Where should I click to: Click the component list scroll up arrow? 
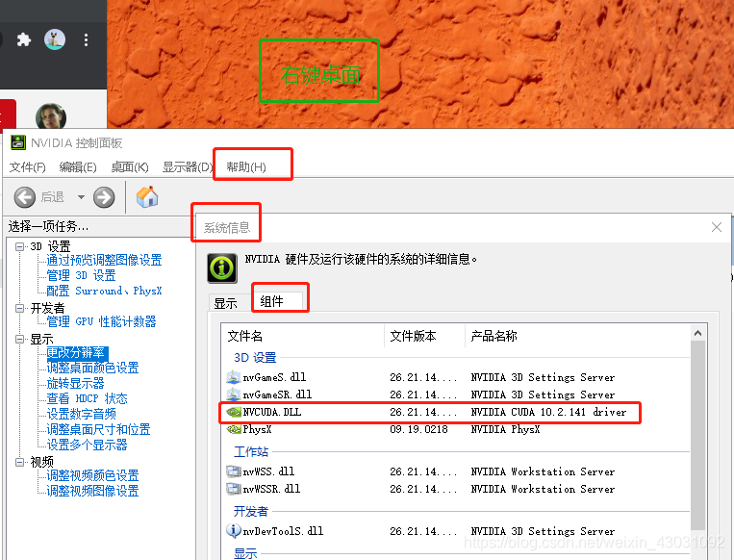697,333
